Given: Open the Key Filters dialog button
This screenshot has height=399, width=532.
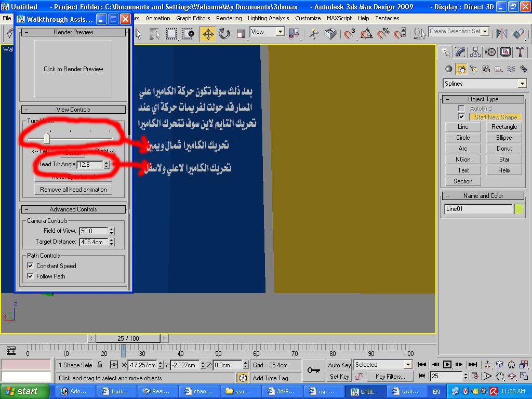Looking at the screenshot, I should point(390,377).
